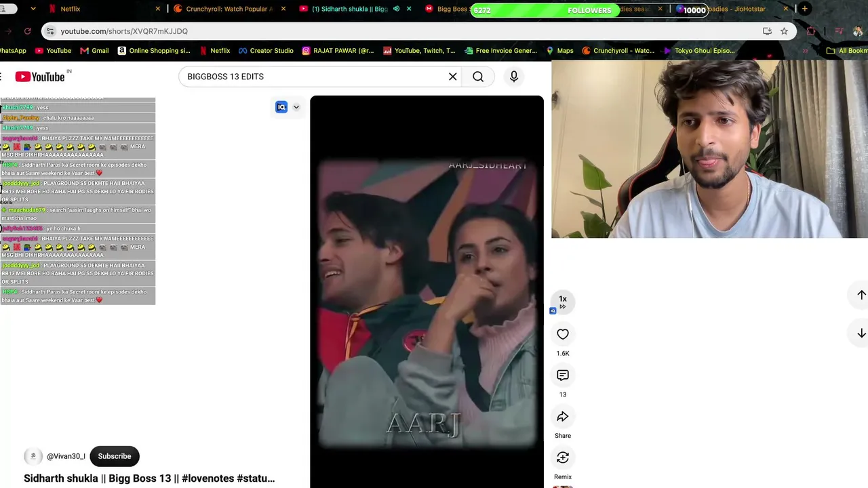Change the 1x playback speed

click(x=563, y=301)
